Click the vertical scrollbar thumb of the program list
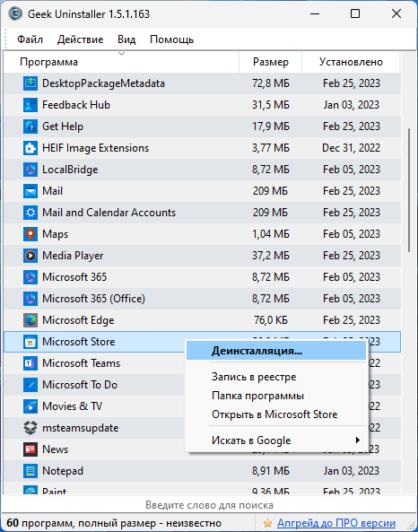The width and height of the screenshot is (418, 532). pos(409,190)
